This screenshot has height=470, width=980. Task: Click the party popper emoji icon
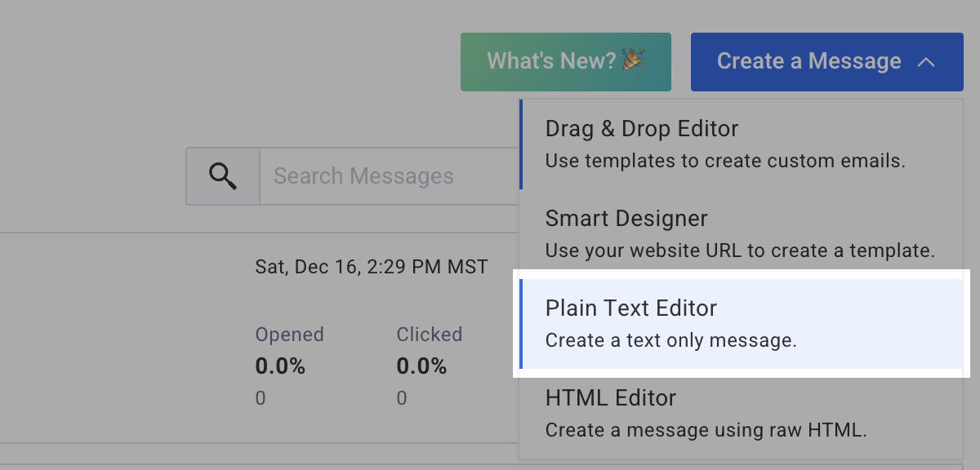click(x=633, y=60)
